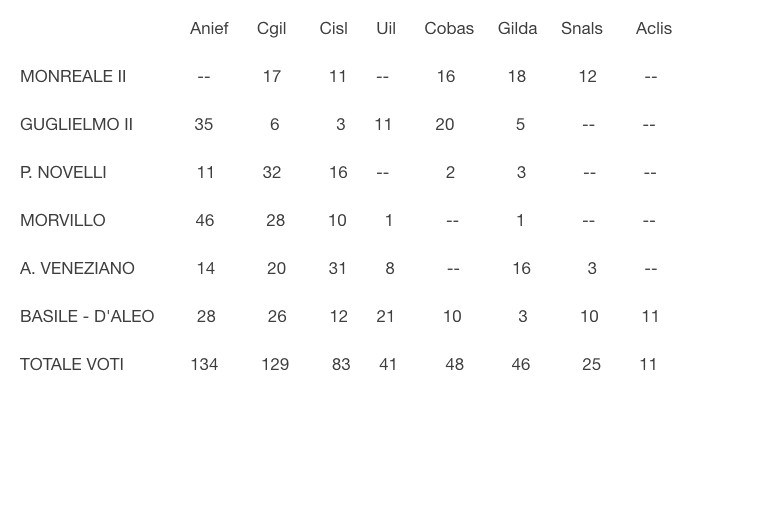The width and height of the screenshot is (758, 532).
Task: Click the Aclis column header
Action: coord(654,28)
